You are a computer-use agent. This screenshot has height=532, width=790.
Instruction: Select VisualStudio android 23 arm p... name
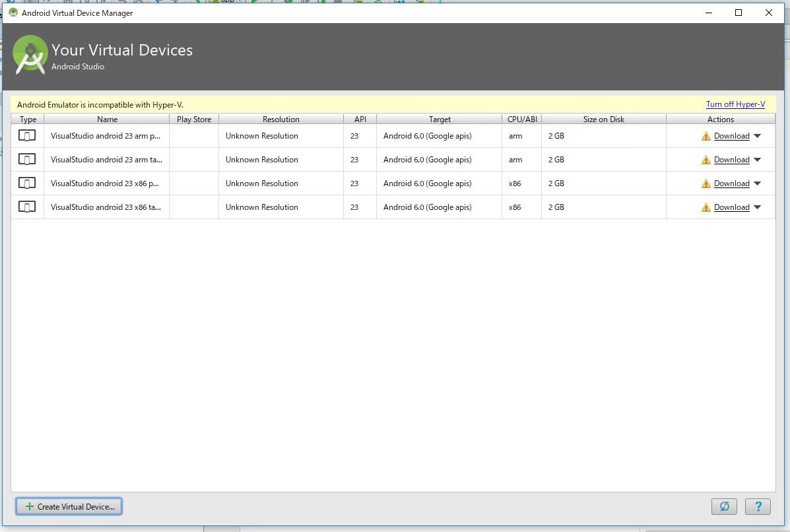[106, 136]
